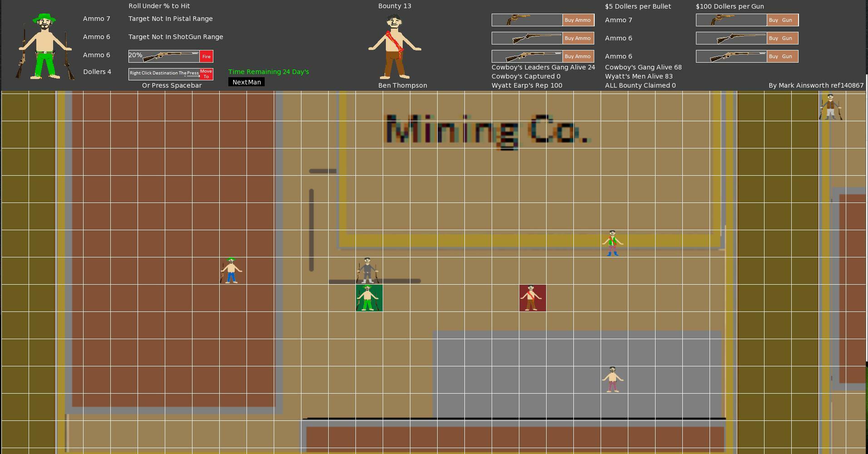This screenshot has height=454, width=868.
Task: Click the Ben Thompson bounty portrait
Action: tap(395, 46)
